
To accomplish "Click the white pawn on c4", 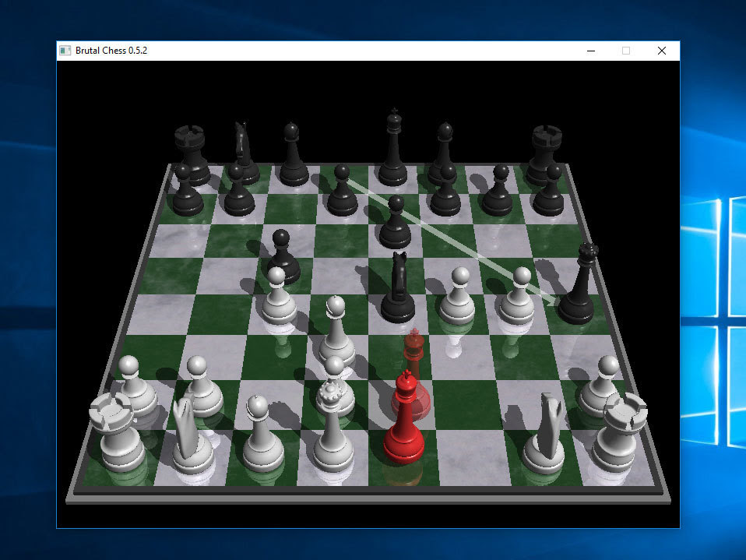I will [x=279, y=296].
